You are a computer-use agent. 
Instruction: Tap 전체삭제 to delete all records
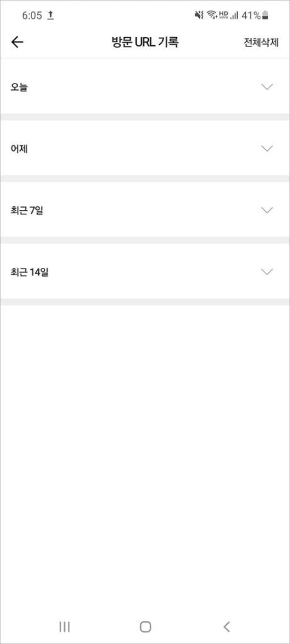pos(261,43)
